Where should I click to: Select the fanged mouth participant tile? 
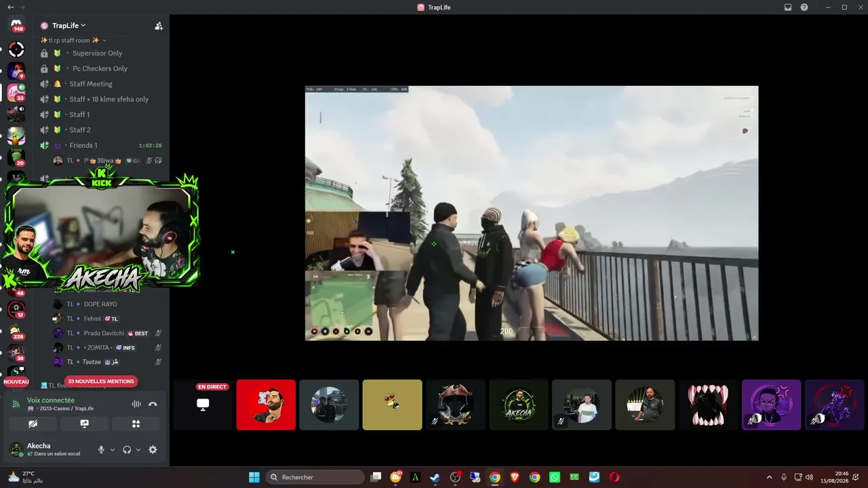(x=708, y=405)
